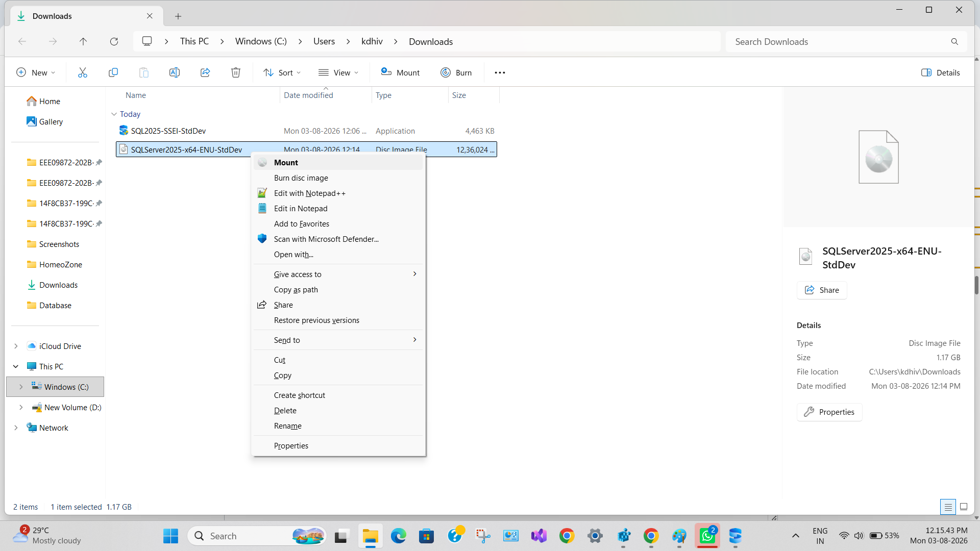Show hidden system tray icons

[795, 536]
